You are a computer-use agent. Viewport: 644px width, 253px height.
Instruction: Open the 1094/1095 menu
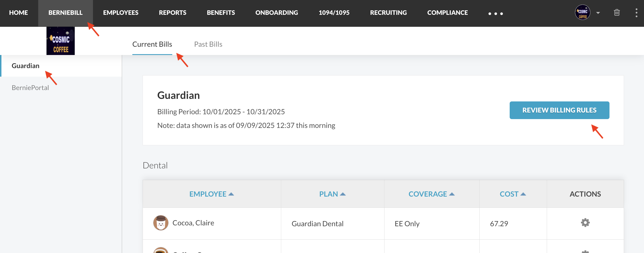(334, 13)
